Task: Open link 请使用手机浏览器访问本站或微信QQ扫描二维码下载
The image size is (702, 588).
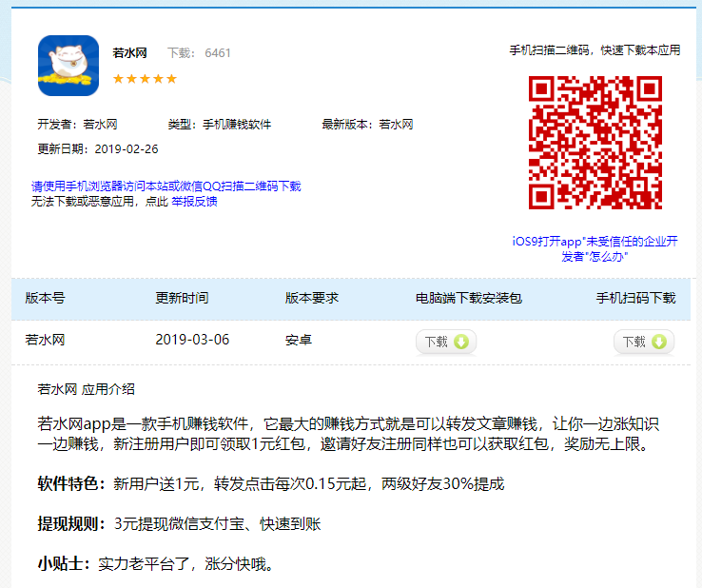Action: pyautogui.click(x=166, y=186)
